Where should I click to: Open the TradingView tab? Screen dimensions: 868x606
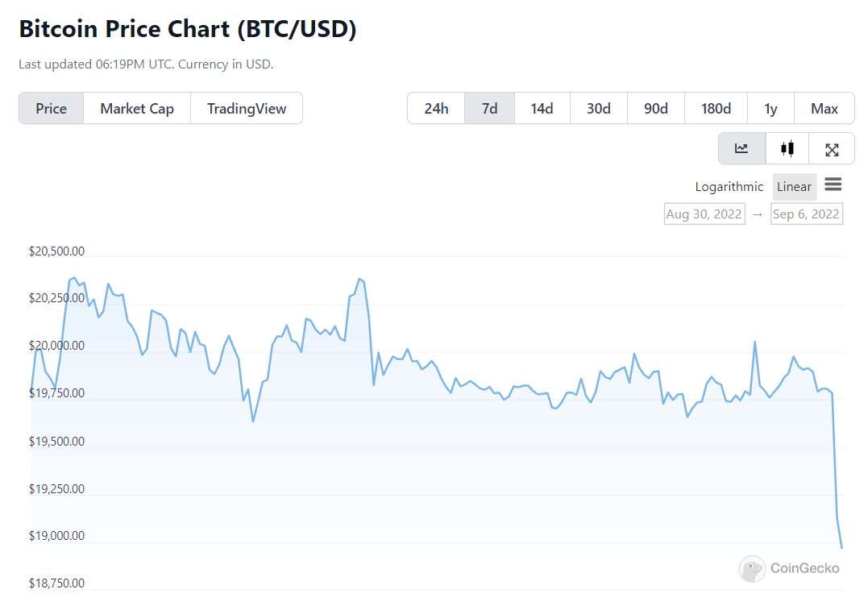coord(247,109)
